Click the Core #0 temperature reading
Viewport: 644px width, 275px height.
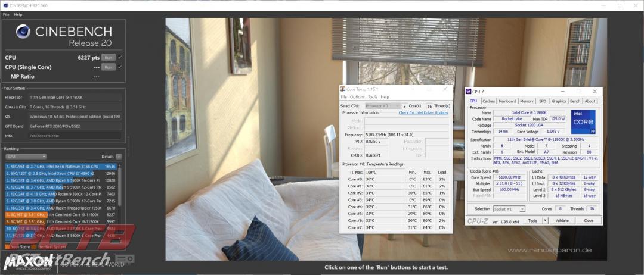point(371,179)
